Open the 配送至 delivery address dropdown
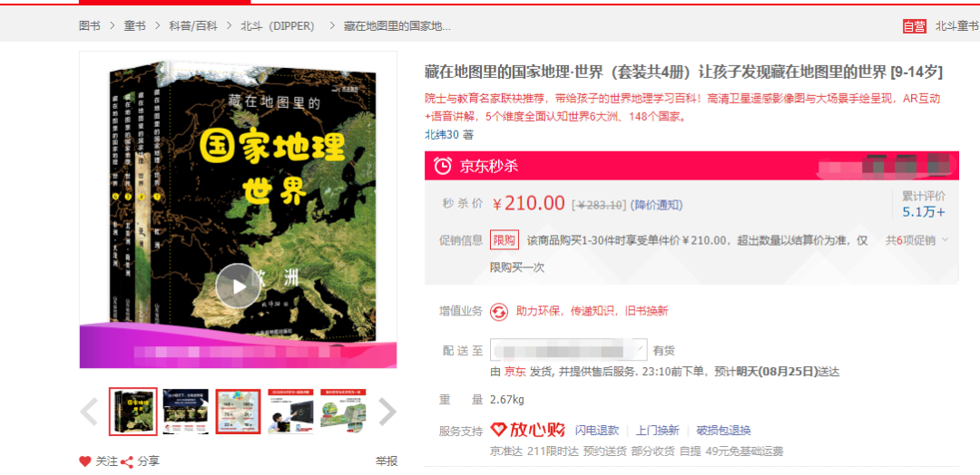This screenshot has width=980, height=475. (568, 350)
